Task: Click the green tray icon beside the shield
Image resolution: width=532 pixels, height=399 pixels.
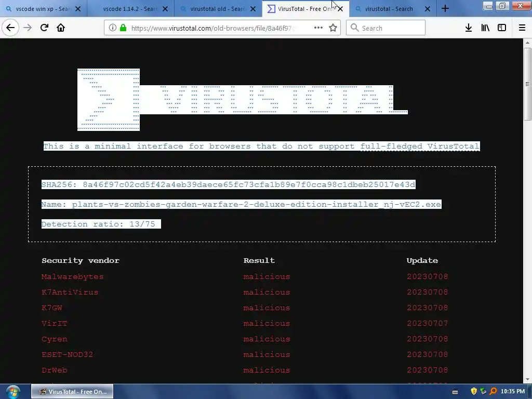Action: point(484,392)
